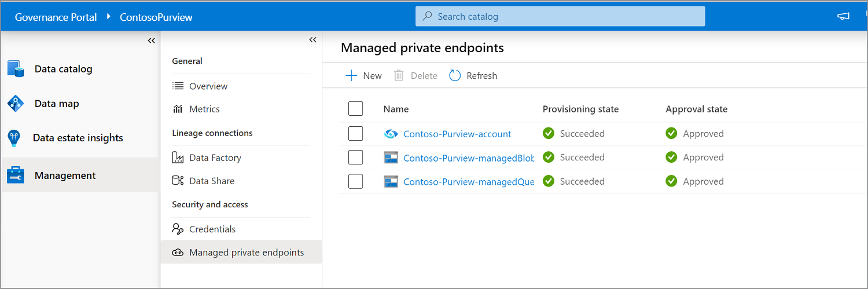Open Contoso-Purview-managedQueue endpoint link
The height and width of the screenshot is (289, 868).
point(469,181)
